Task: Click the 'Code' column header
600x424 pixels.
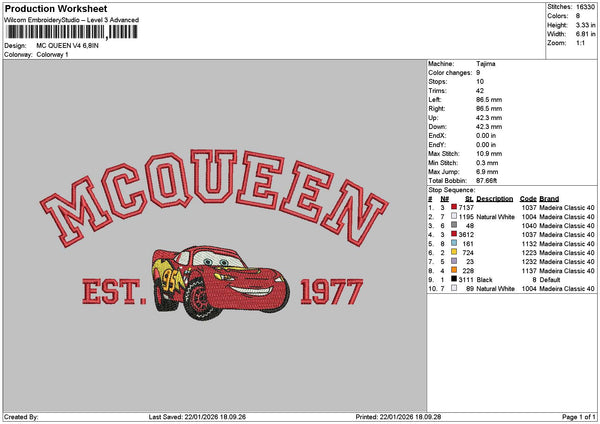Action: pos(528,199)
